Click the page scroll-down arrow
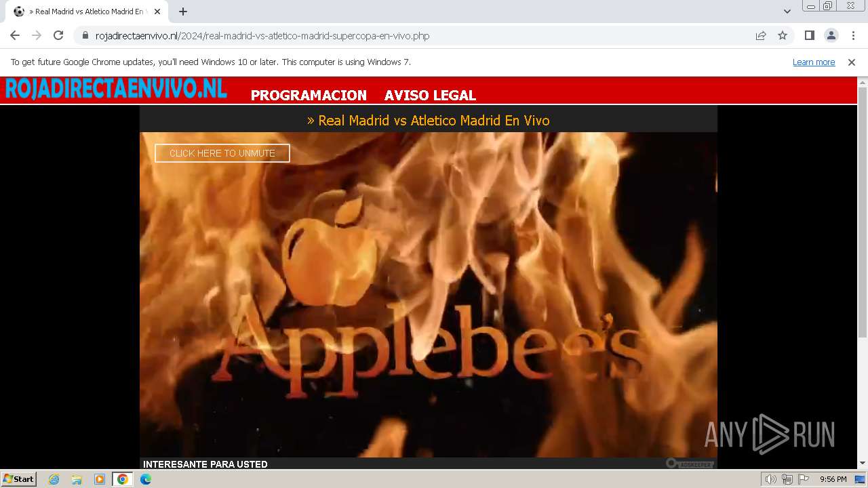The width and height of the screenshot is (868, 488). pyautogui.click(x=863, y=464)
